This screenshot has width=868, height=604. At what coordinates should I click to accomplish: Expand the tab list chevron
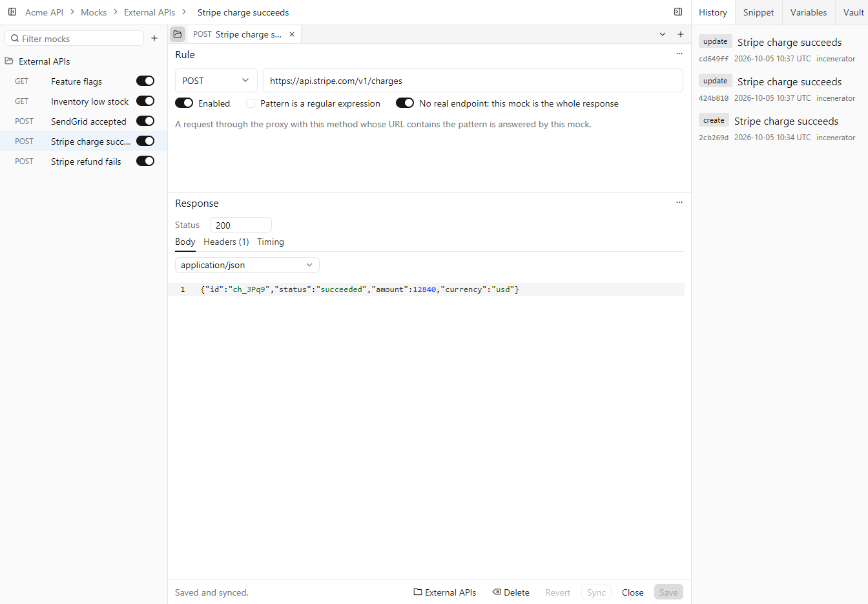pyautogui.click(x=663, y=34)
